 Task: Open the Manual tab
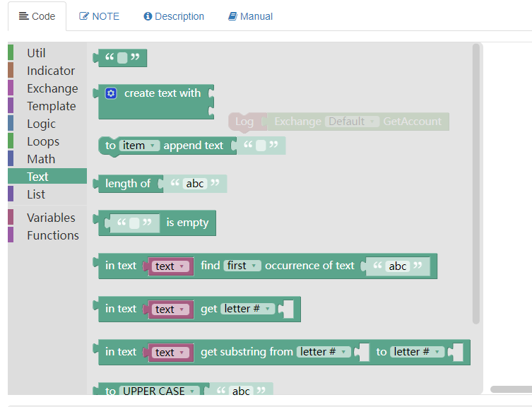point(250,16)
